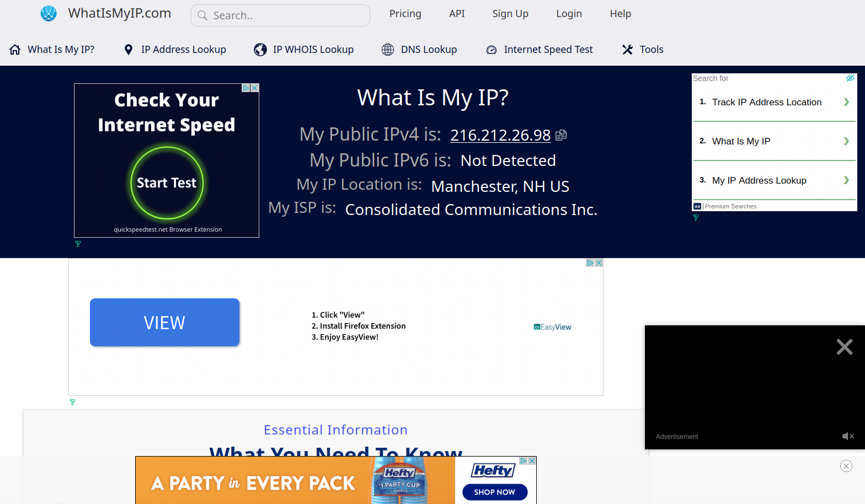Close the speed test ad with X icon

point(255,88)
